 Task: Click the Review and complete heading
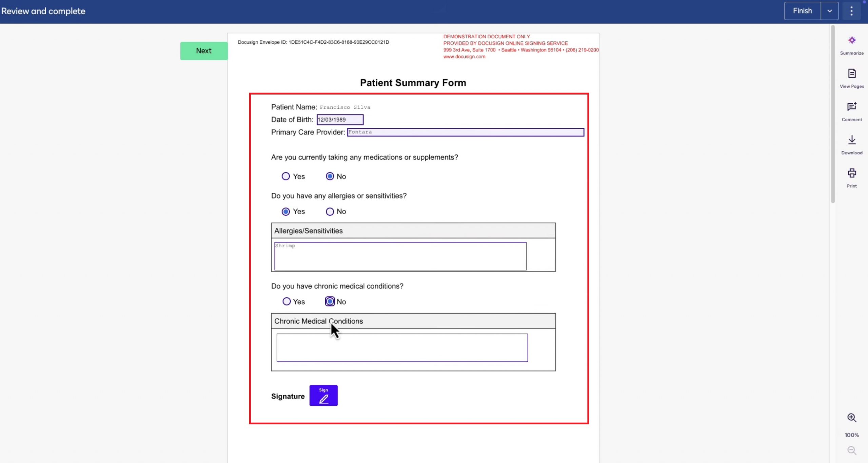click(x=43, y=11)
